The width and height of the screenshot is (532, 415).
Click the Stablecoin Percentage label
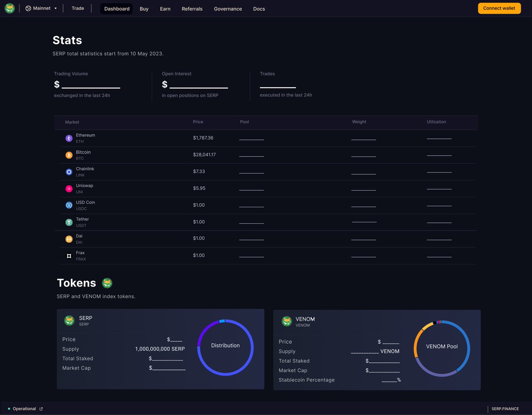(x=307, y=380)
